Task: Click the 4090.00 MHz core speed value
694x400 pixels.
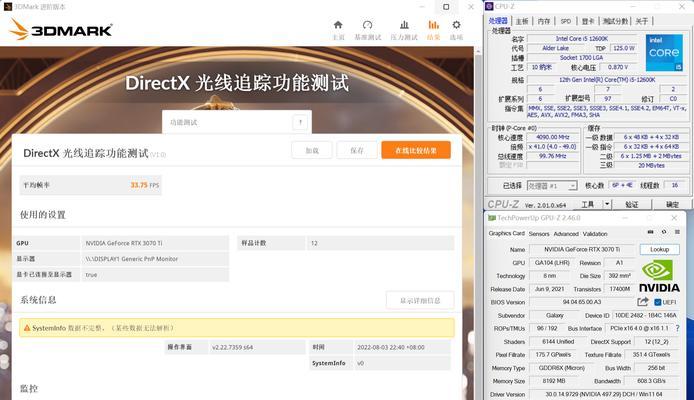Action: [x=552, y=138]
